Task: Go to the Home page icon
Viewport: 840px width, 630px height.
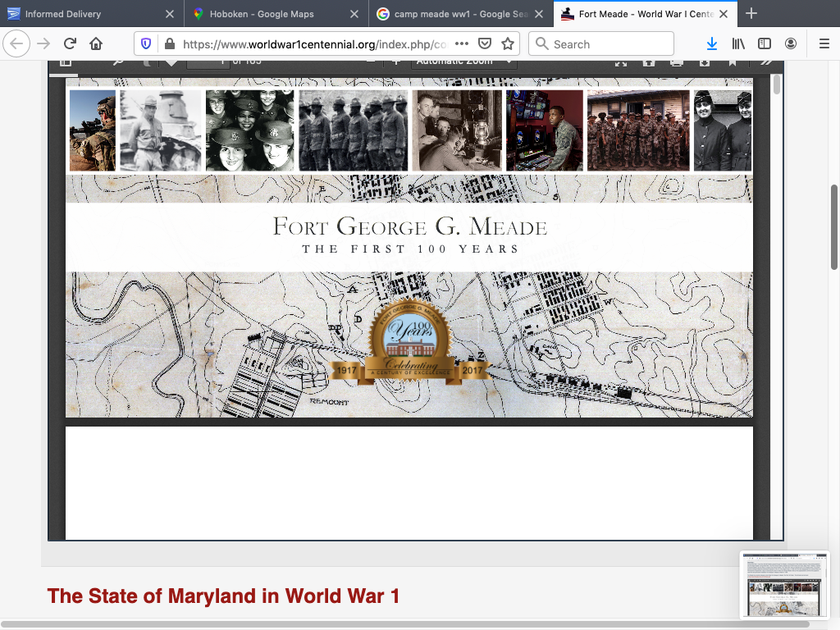Action: pos(96,43)
